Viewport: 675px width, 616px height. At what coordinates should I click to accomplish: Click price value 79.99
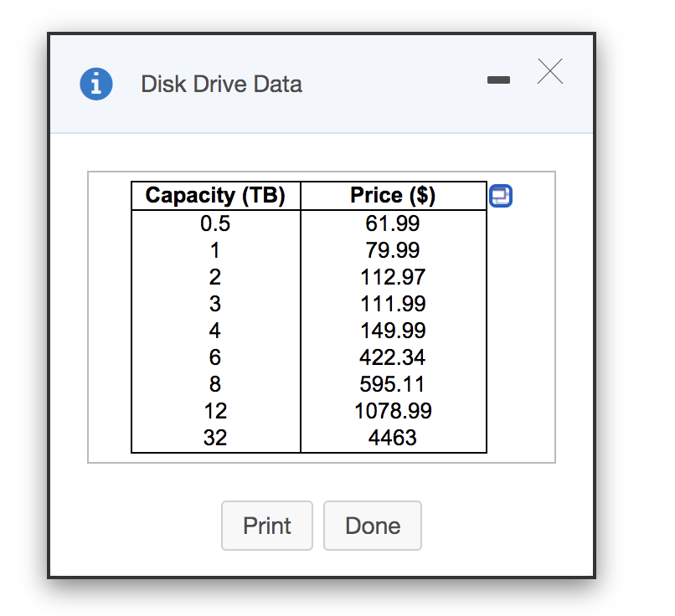pos(393,250)
